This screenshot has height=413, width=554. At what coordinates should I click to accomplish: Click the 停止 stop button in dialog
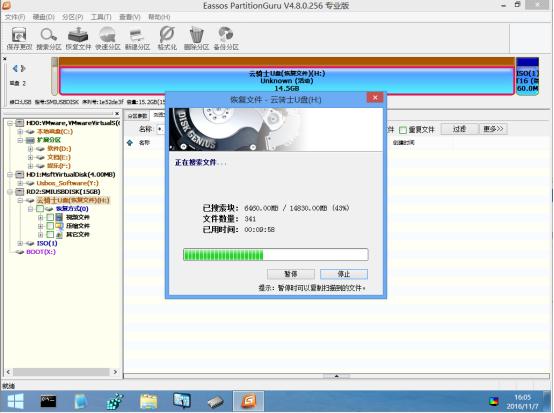pos(344,274)
